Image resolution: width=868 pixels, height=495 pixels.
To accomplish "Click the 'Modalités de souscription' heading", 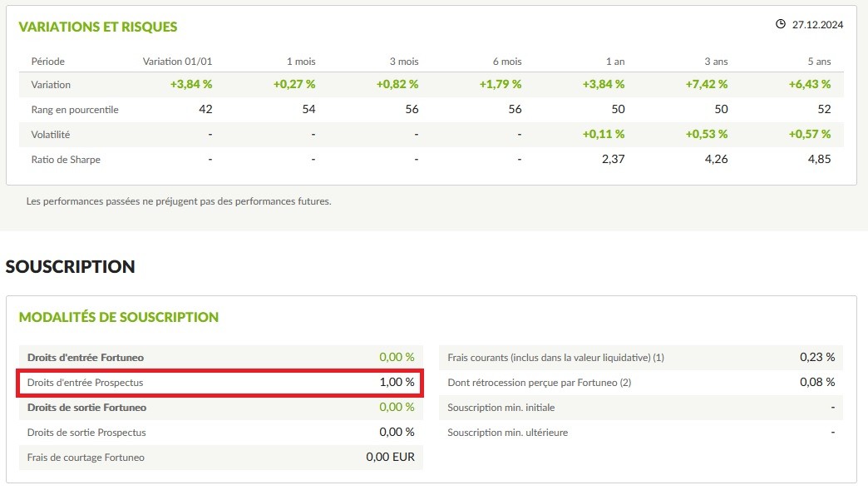I will coord(119,317).
